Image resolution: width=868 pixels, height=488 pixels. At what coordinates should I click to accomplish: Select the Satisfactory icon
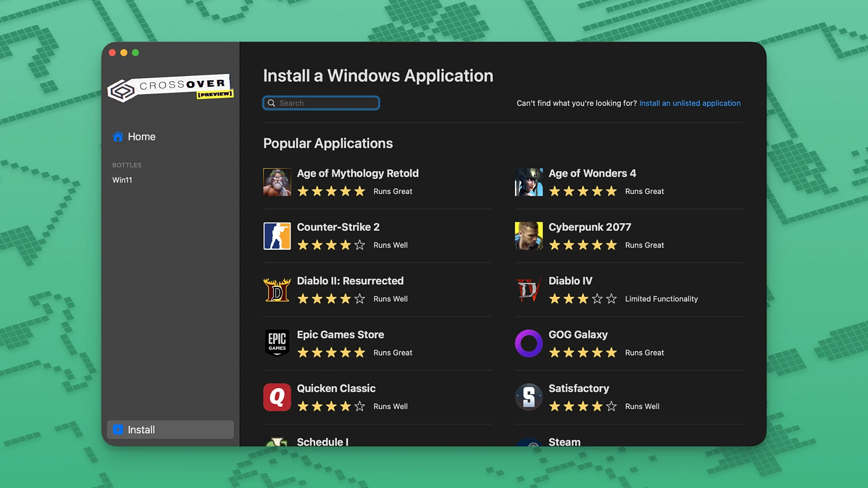point(528,397)
